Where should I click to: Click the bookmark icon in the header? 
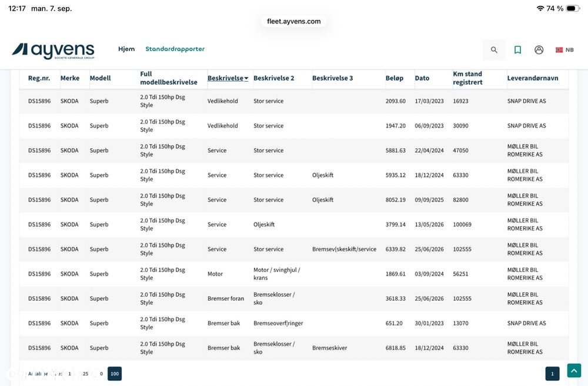coord(517,50)
